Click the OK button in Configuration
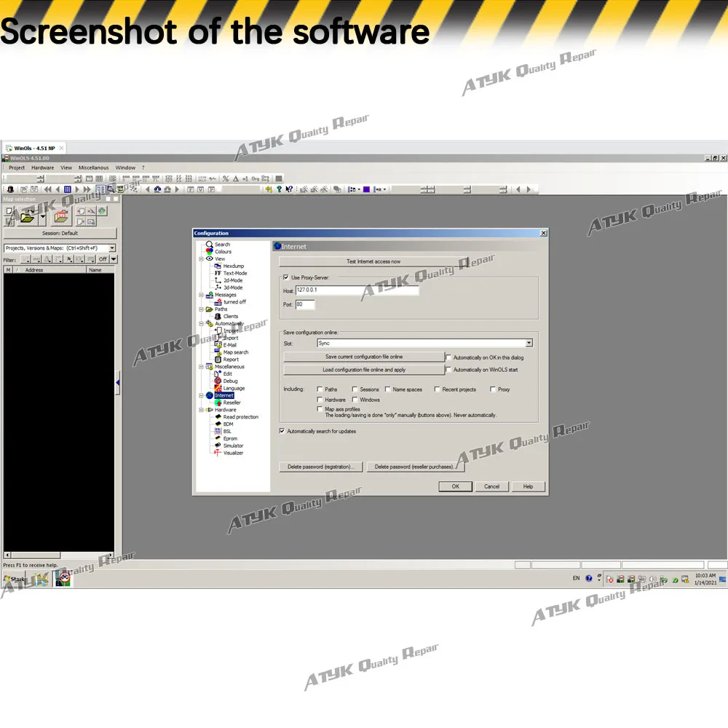The image size is (728, 728). point(456,486)
